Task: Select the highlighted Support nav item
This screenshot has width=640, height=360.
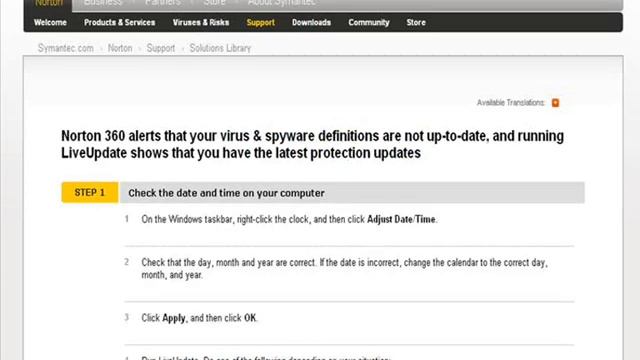Action: [x=260, y=23]
